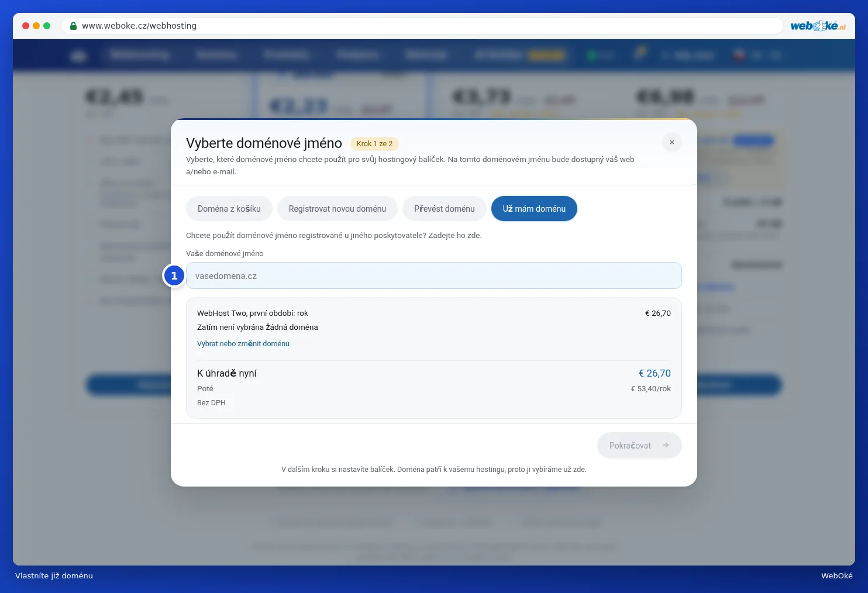Screen dimensions: 868x593
Task: Open the blurred home icon in navigation
Action: pos(79,56)
